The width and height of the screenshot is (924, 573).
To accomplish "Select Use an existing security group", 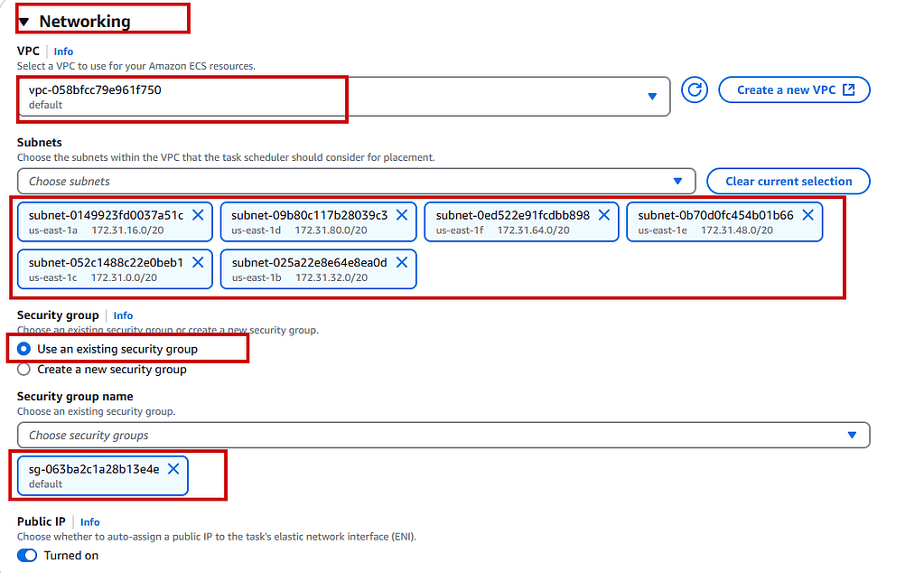I will pyautogui.click(x=24, y=349).
